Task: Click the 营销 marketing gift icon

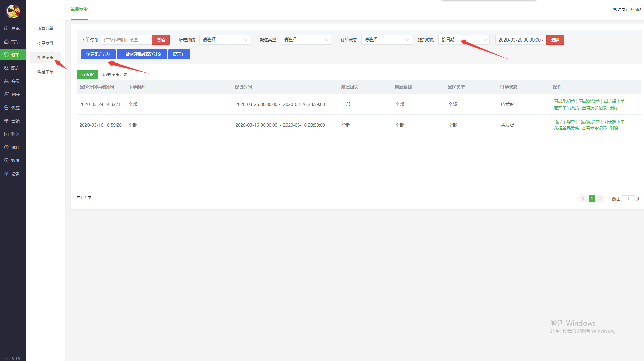Action: tap(6, 121)
